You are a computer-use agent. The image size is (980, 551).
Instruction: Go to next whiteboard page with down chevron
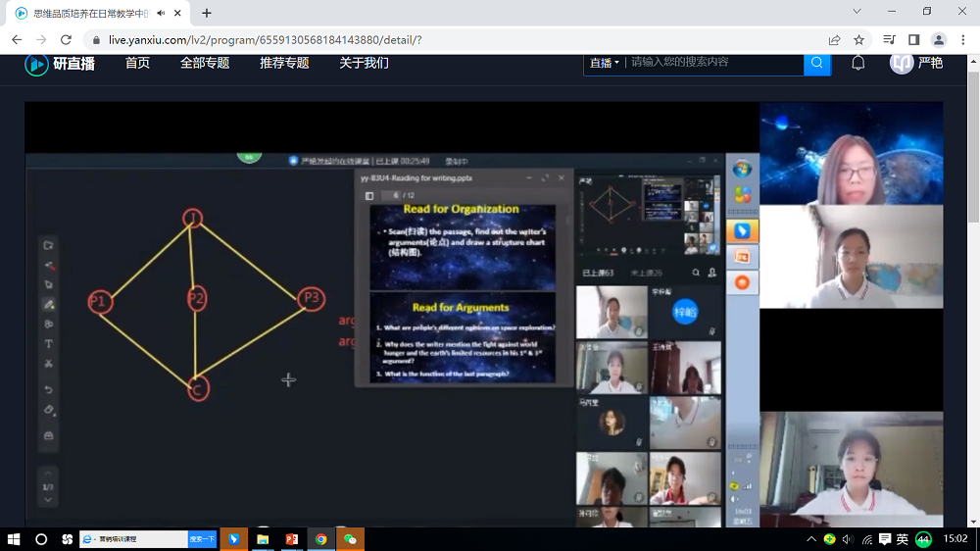pos(49,500)
